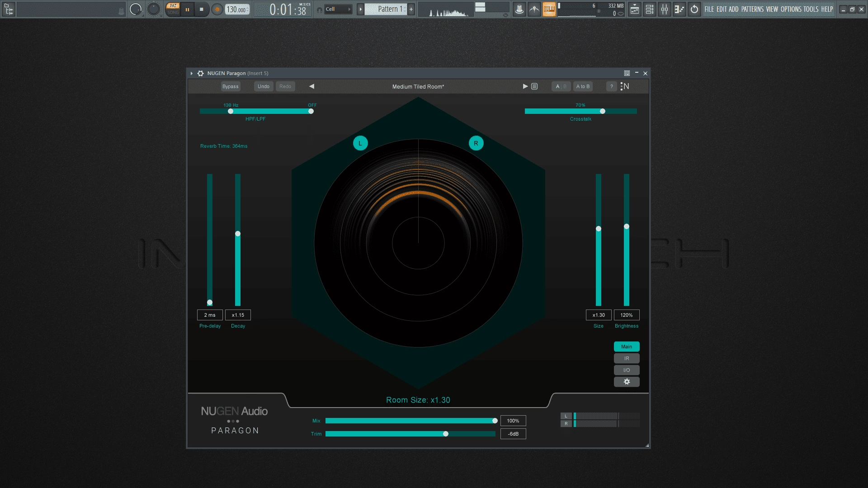Click the HPF handle at 138 Hz

[231, 111]
